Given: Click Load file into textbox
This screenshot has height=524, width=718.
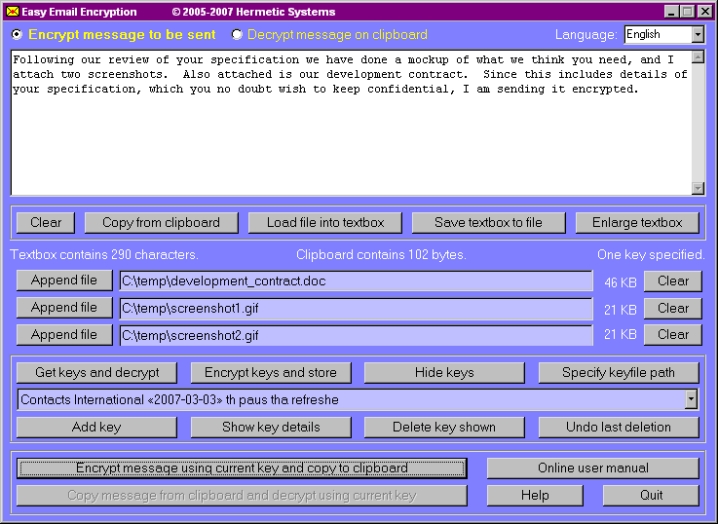Looking at the screenshot, I should tap(325, 222).
